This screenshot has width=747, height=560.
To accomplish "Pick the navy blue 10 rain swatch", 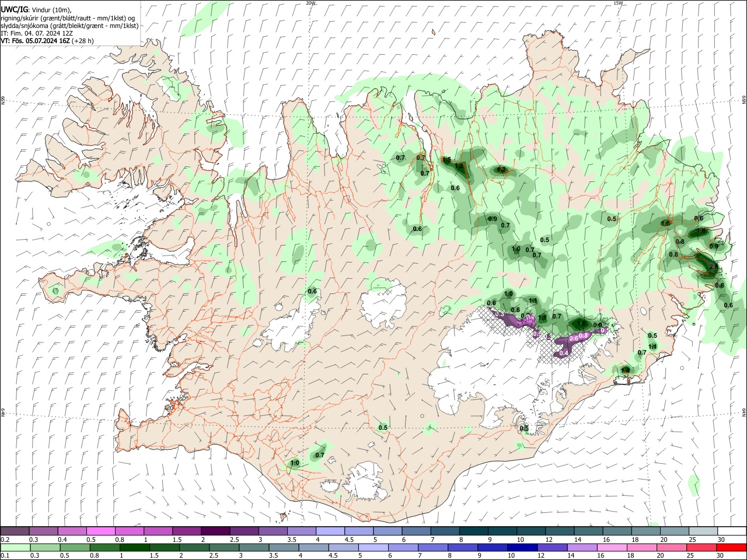I will tap(522, 548).
